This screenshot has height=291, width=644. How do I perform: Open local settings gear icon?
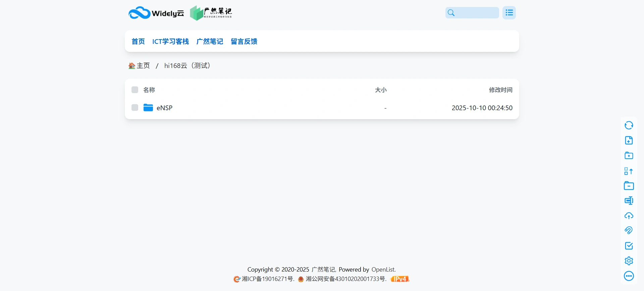coord(629,261)
